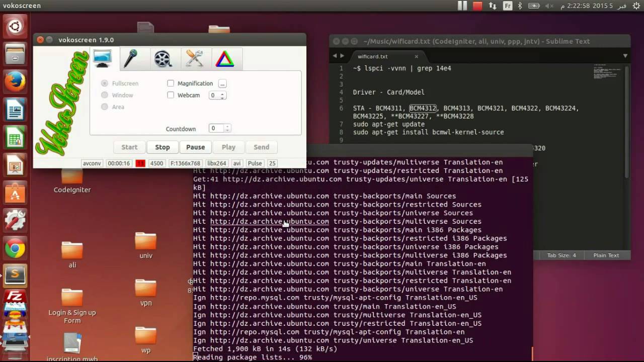Open the colored triangle about tab

(224, 59)
